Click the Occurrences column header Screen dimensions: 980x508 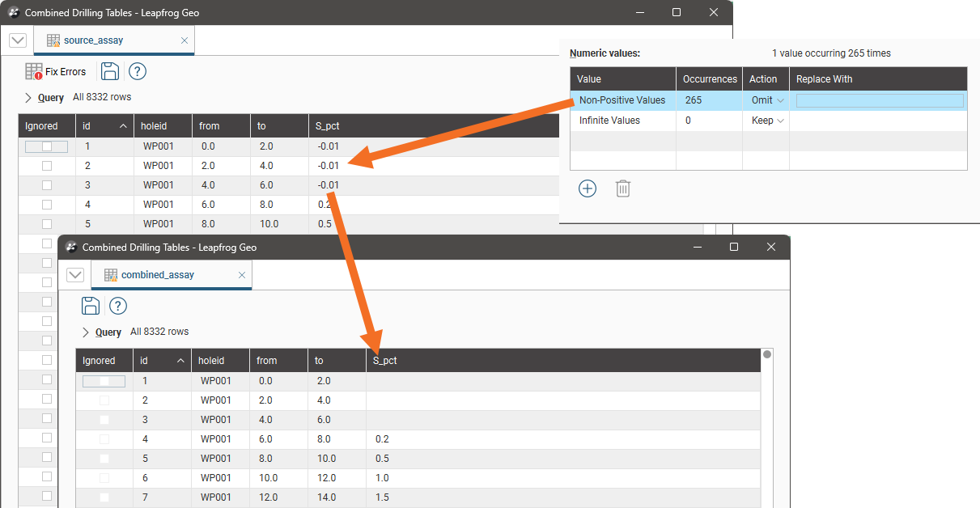[710, 79]
